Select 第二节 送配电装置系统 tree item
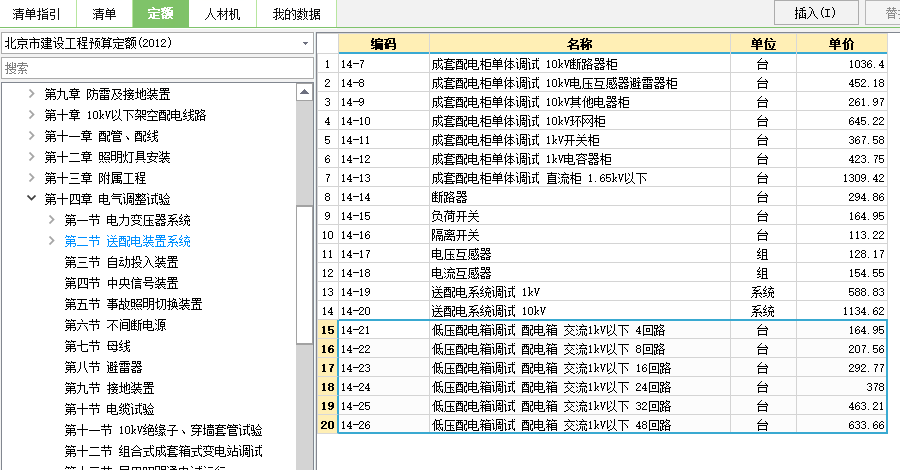Viewport: 900px width, 470px height. 127,241
